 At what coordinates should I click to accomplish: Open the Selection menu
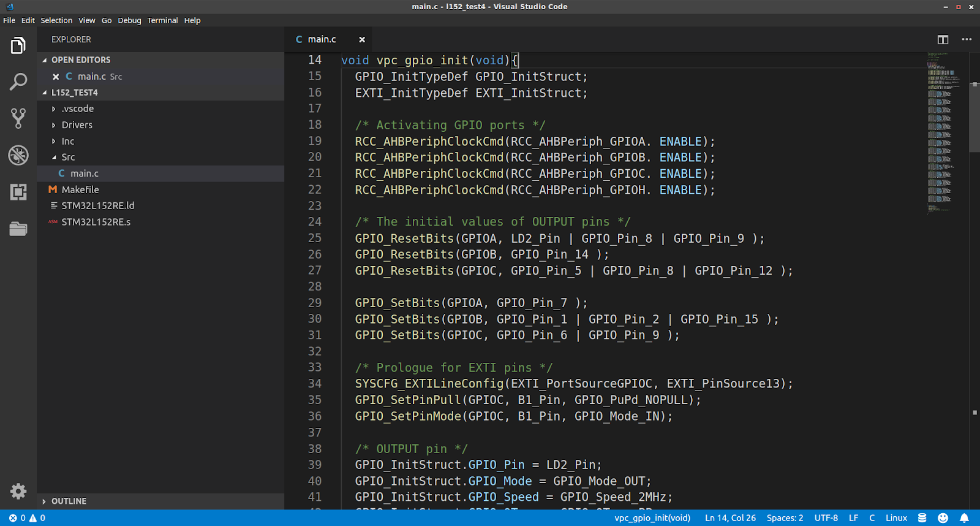56,20
